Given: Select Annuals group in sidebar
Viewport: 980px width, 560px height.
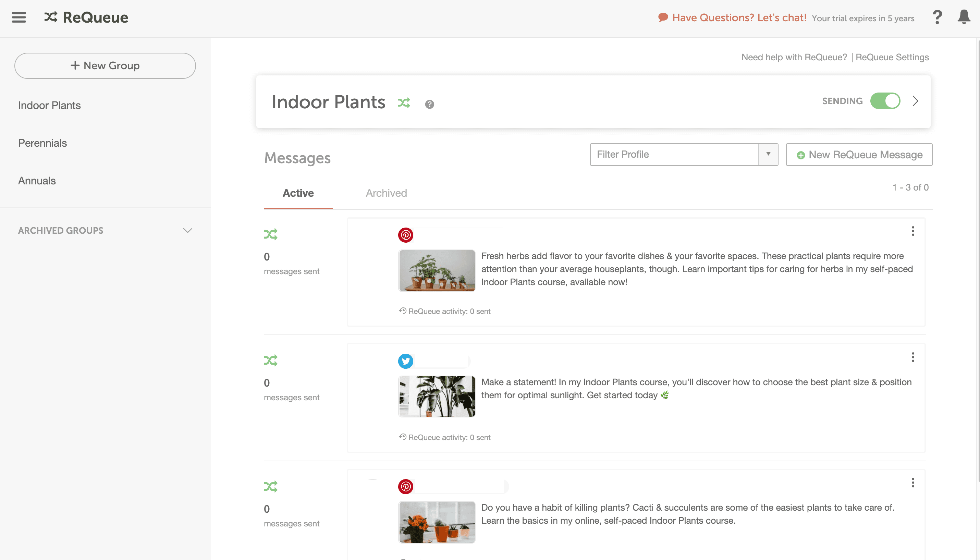Looking at the screenshot, I should click(x=37, y=181).
